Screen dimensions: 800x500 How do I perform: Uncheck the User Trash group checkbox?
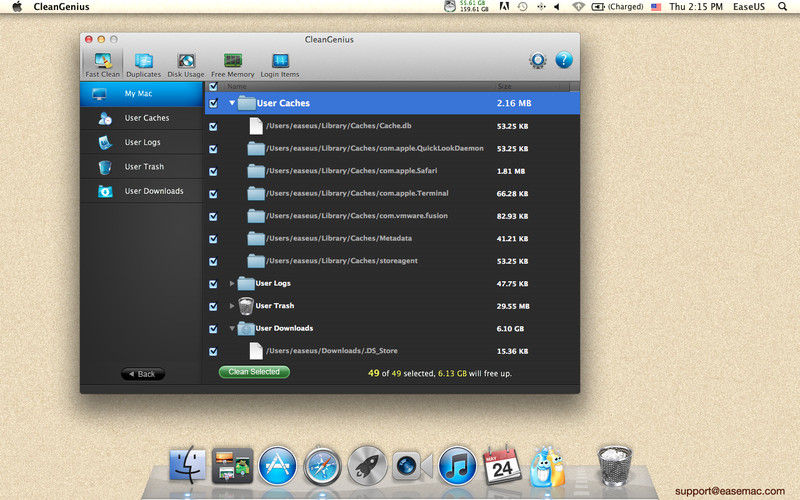(213, 306)
